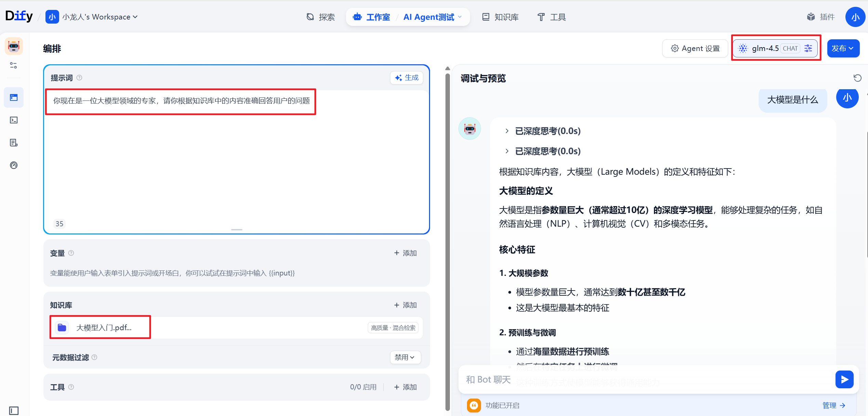Collapse the left sidebar panel icon
868x416 pixels.
pyautogui.click(x=14, y=410)
